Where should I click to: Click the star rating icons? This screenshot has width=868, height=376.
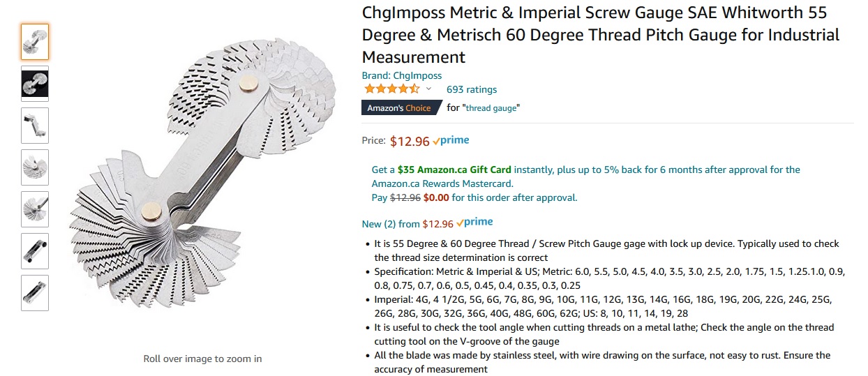tap(391, 89)
